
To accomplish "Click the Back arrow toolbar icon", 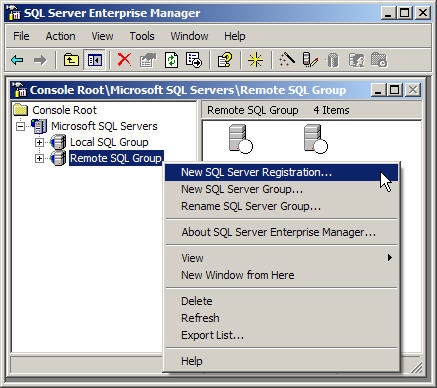I will (x=17, y=60).
